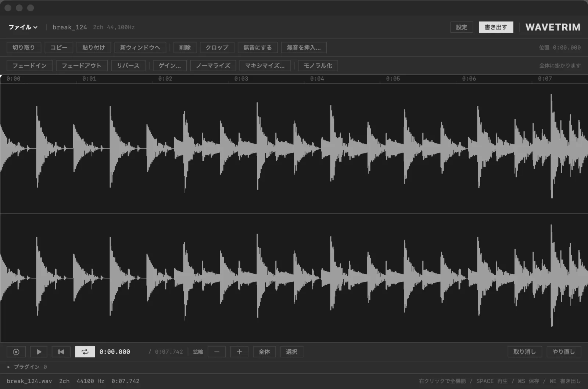Click the 0:07 ruler marker

[545, 79]
